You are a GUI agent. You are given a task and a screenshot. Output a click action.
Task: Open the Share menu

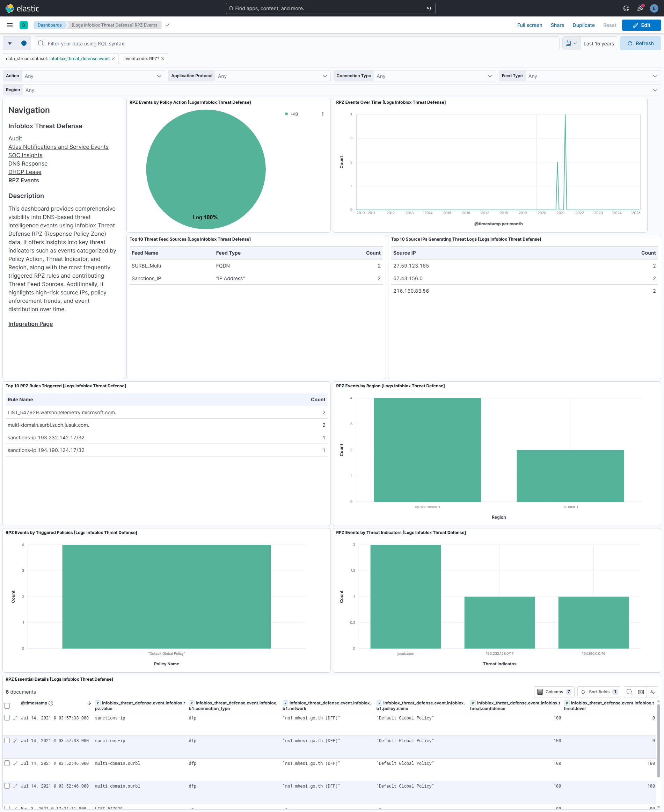point(557,25)
